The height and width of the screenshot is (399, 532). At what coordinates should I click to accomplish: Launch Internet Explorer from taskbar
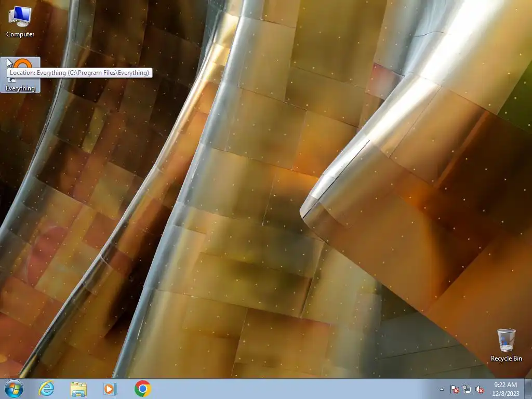pos(46,389)
